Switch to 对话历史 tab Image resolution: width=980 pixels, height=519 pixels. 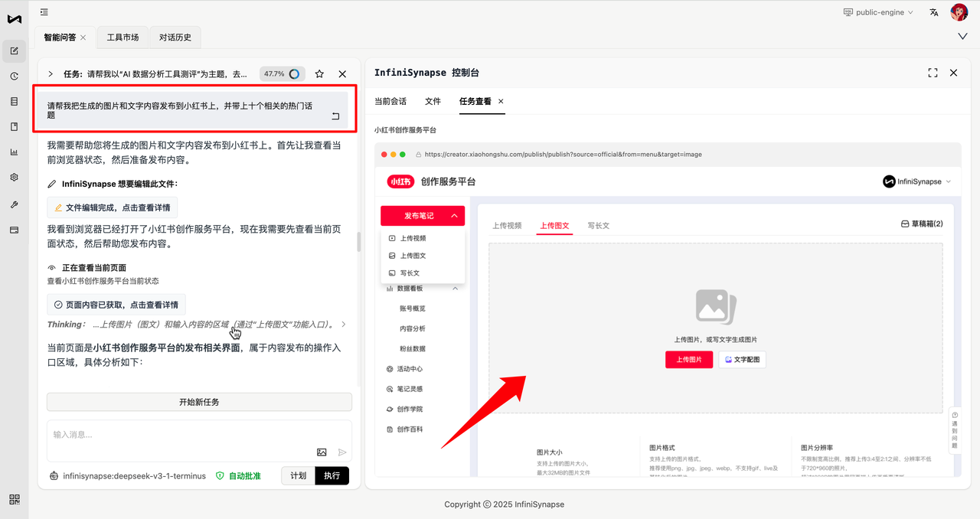(x=175, y=37)
